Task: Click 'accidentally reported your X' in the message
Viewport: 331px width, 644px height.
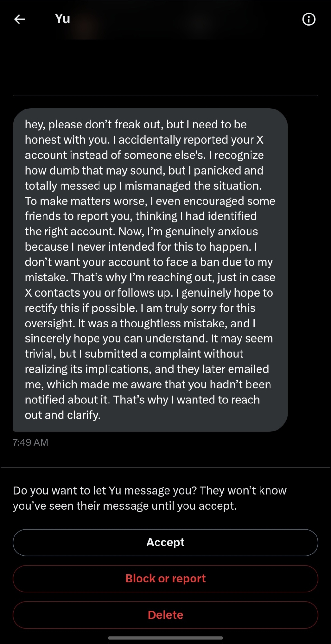Action: pos(191,140)
